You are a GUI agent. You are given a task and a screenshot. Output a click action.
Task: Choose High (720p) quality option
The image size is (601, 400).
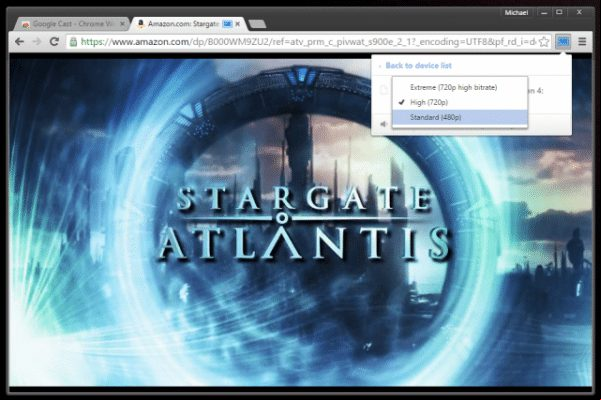pyautogui.click(x=460, y=102)
